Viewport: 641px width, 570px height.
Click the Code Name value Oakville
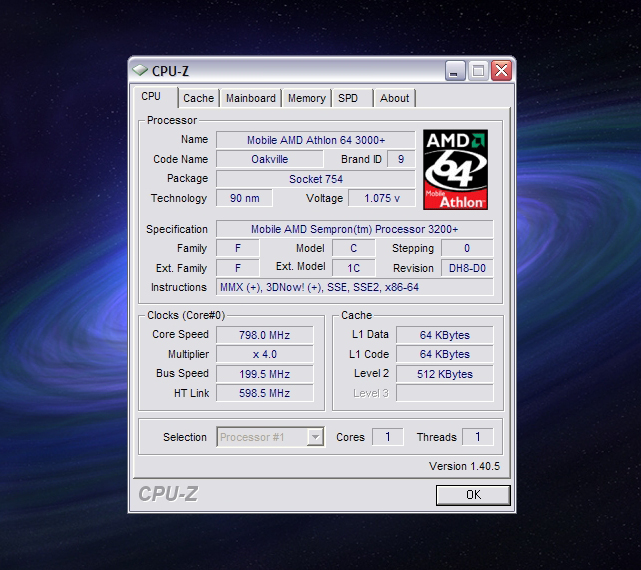click(x=269, y=159)
